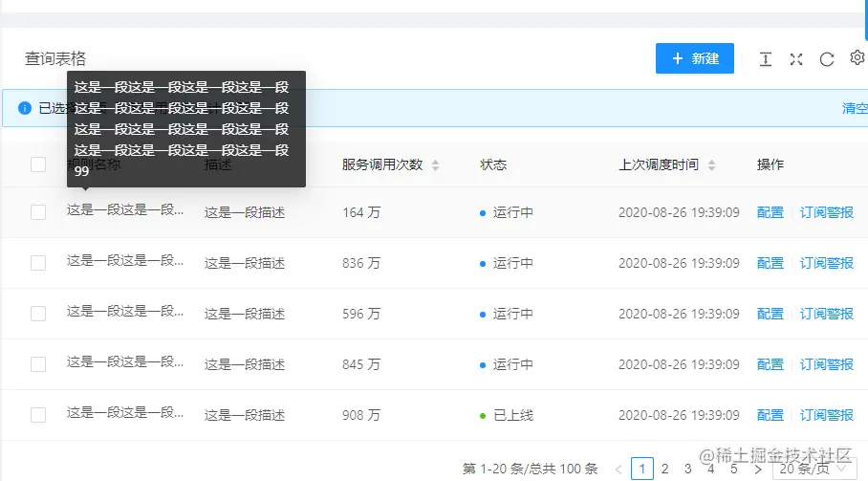Viewport: 868px width, 481px height.
Task: Click rule name in the 908 万 row
Action: point(125,413)
